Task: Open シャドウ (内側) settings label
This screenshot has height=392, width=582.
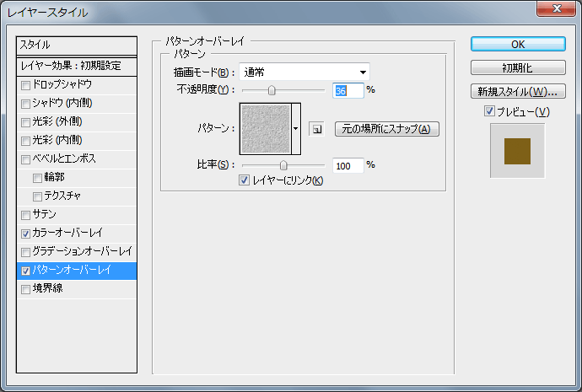Action: 62,103
